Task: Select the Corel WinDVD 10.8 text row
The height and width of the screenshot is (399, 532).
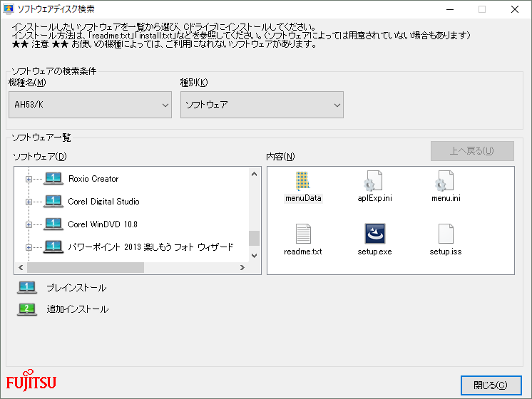Action: (x=103, y=224)
